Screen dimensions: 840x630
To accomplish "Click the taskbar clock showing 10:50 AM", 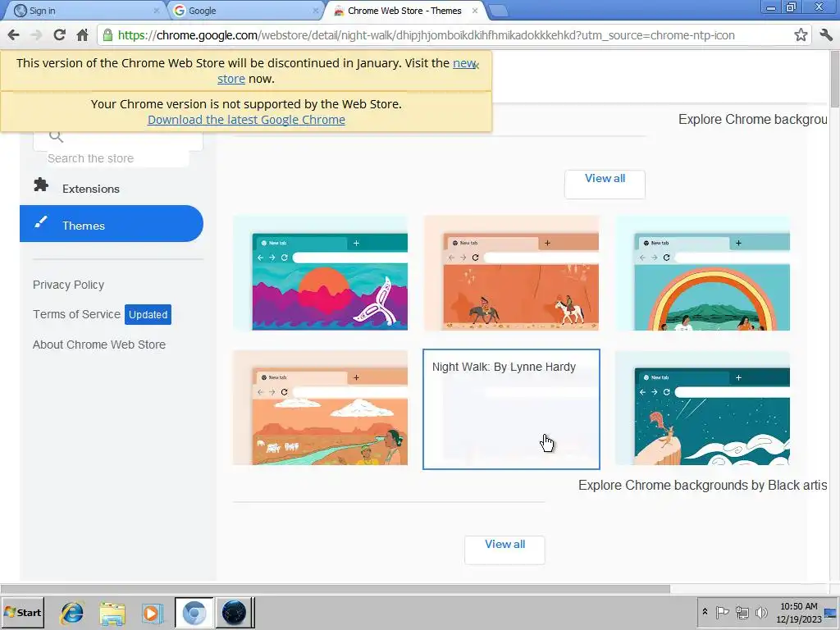I will (798, 612).
